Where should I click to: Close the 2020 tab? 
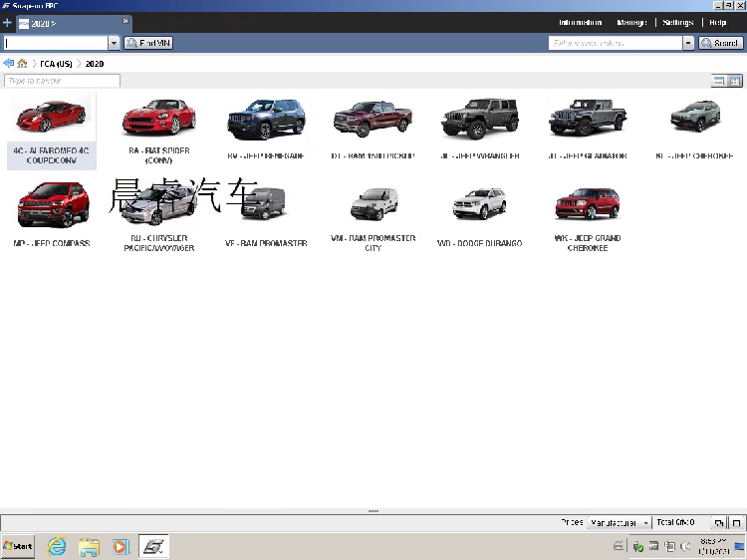125,21
